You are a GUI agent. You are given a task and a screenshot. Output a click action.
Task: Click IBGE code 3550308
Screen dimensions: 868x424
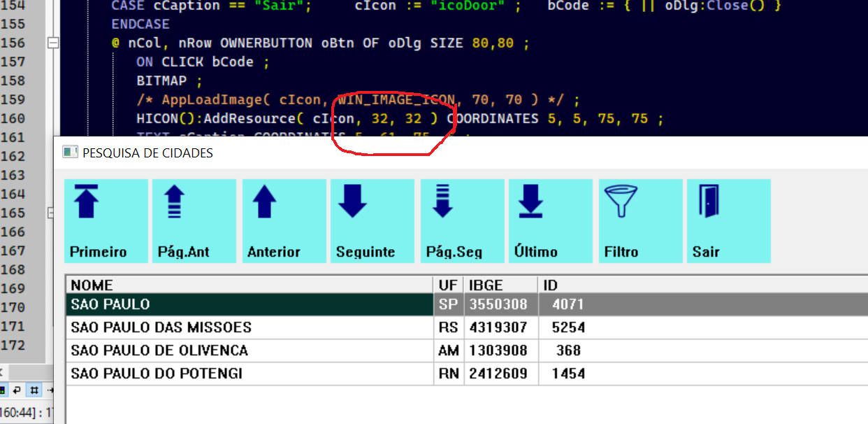[498, 304]
